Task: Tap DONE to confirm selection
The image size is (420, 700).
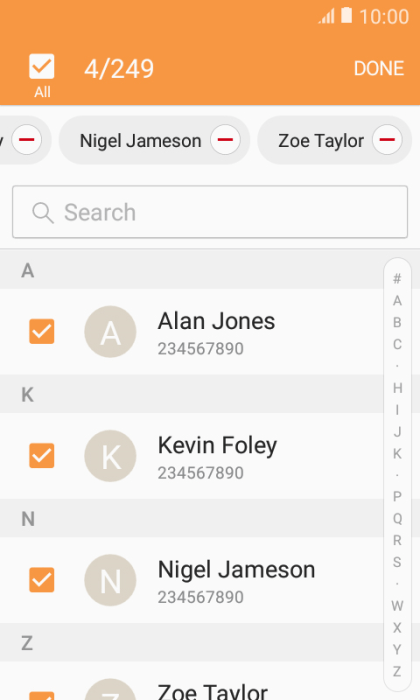Action: point(379,68)
